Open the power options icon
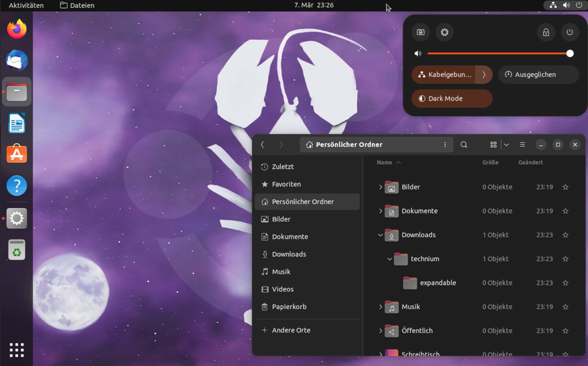The height and width of the screenshot is (366, 588). (570, 32)
